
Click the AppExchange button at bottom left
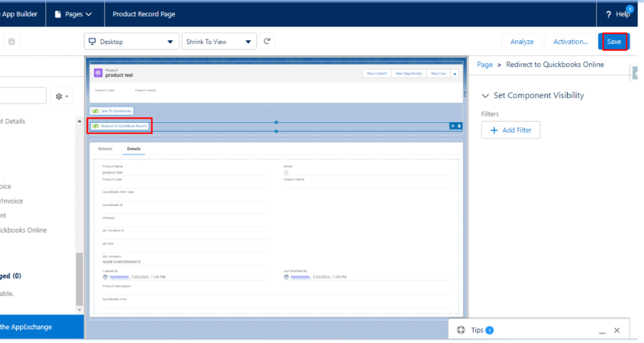(x=42, y=327)
